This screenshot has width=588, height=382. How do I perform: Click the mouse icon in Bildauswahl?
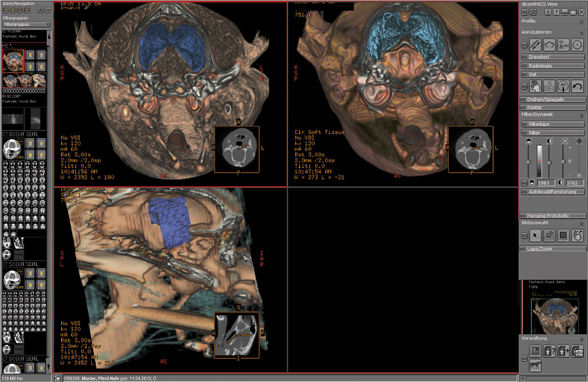click(577, 235)
